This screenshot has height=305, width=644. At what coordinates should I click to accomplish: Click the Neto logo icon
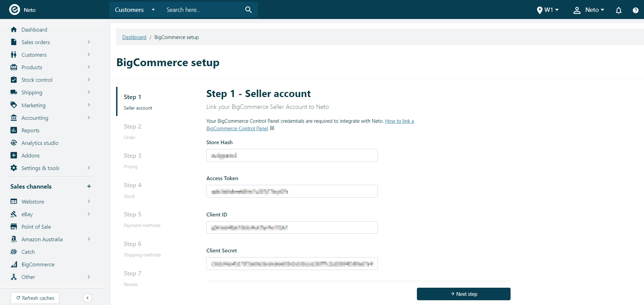(15, 9)
